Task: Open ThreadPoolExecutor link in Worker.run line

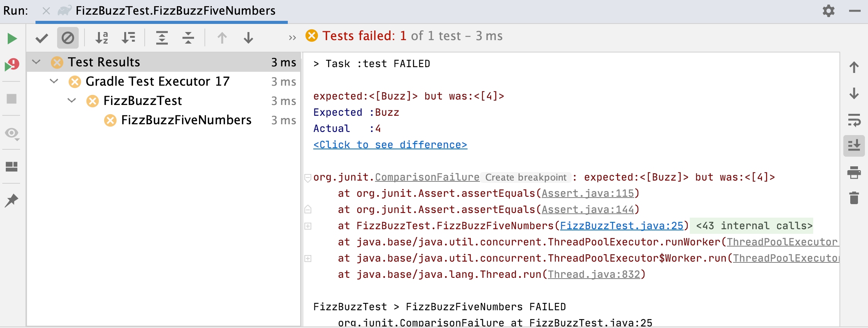Action: 786,258
